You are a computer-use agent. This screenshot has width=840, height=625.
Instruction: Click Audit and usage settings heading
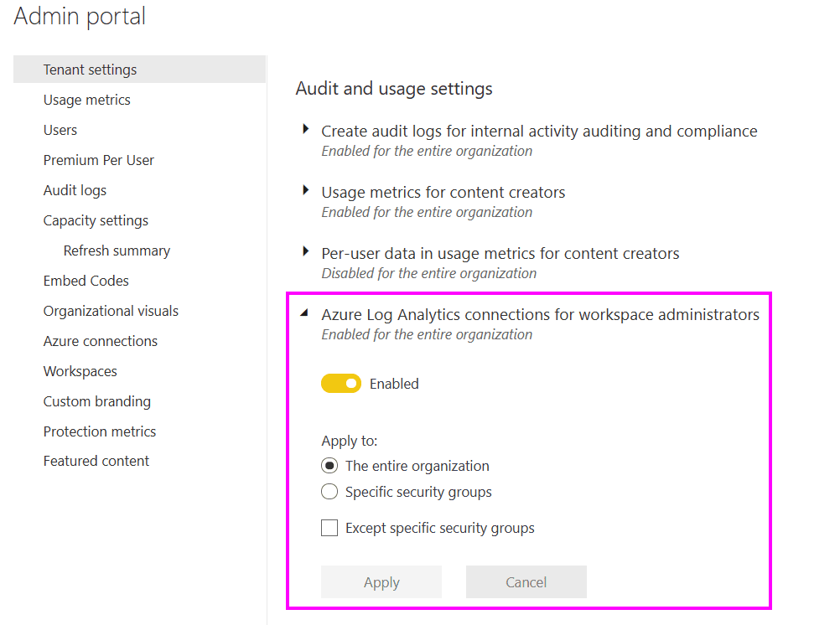(x=394, y=89)
